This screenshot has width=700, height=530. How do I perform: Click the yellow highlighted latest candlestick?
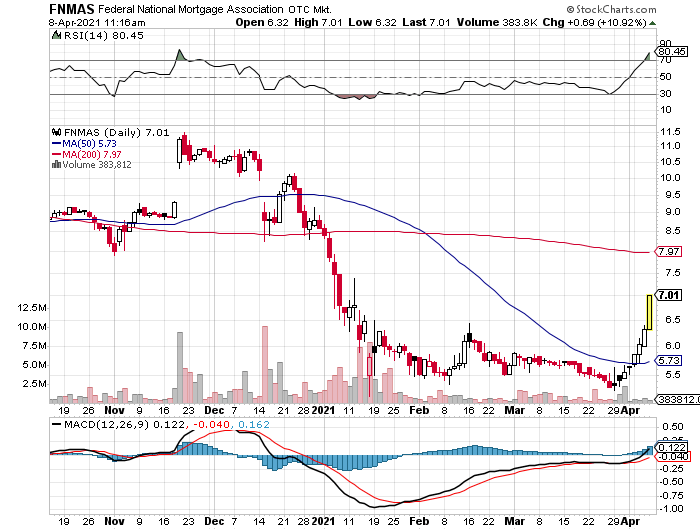[649, 313]
